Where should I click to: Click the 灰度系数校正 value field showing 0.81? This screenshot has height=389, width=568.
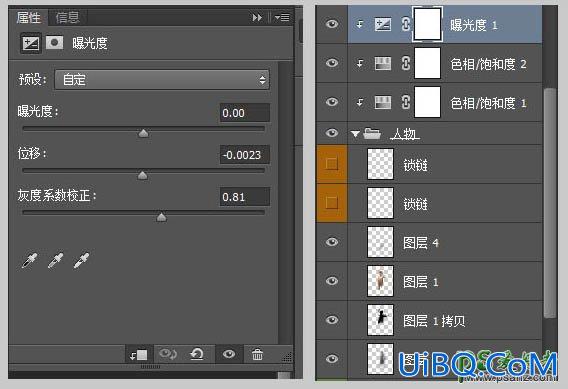(245, 197)
